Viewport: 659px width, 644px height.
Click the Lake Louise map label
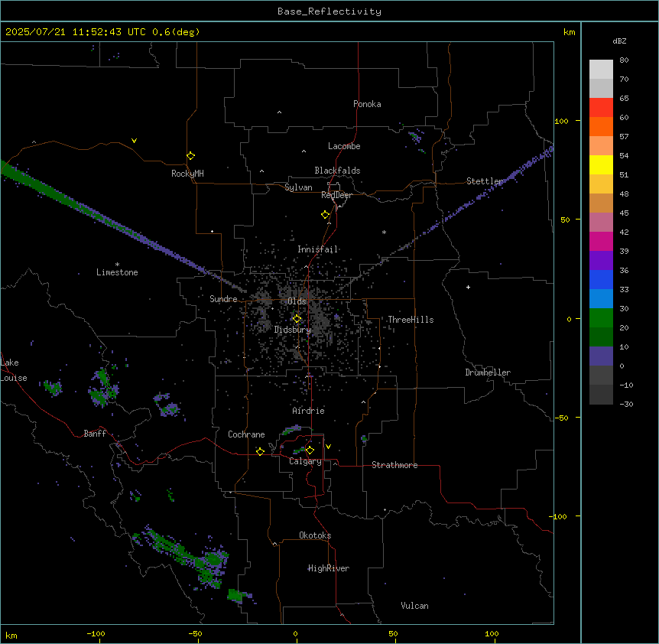click(14, 370)
